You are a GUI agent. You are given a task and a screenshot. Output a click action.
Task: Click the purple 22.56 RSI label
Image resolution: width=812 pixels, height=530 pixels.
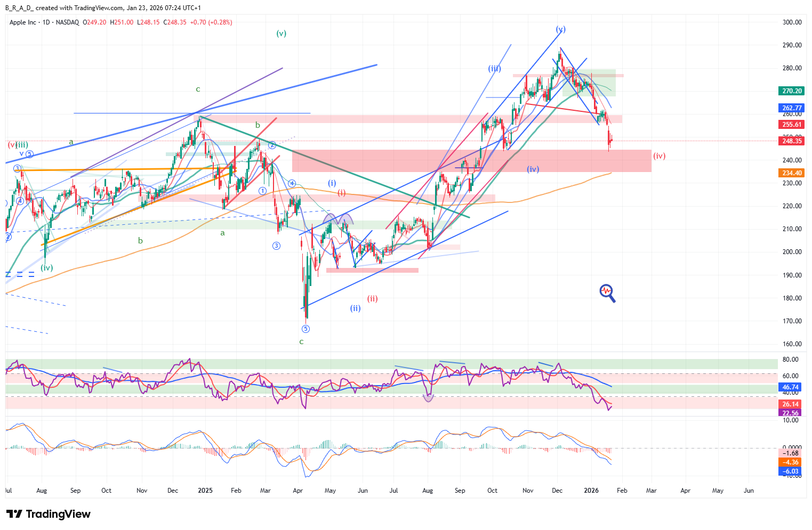(x=790, y=413)
